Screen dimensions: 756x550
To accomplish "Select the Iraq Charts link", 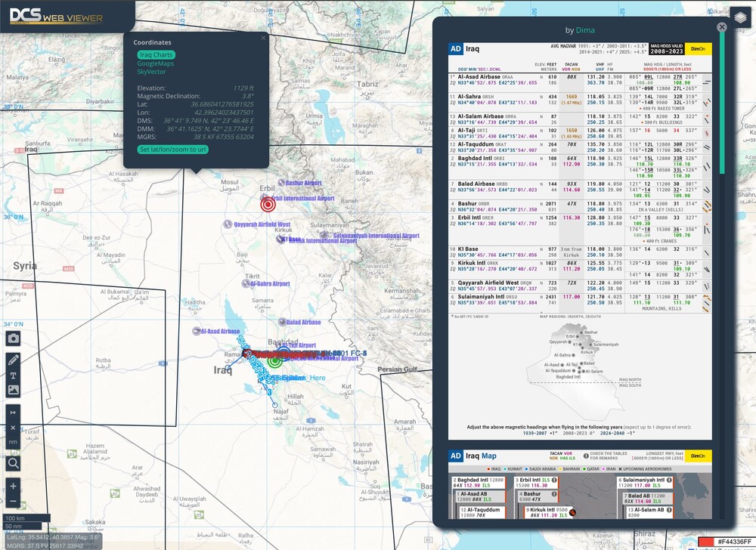I will [156, 55].
